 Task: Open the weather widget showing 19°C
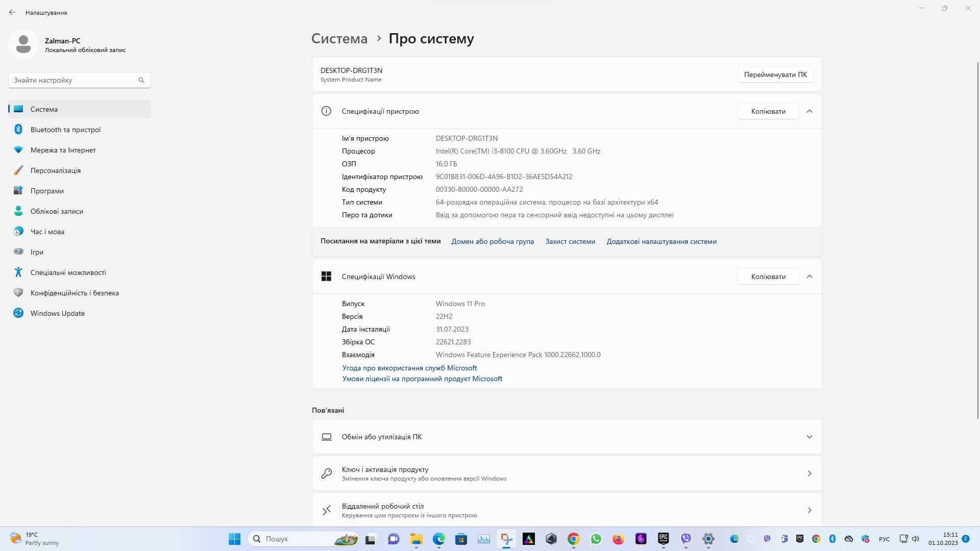pyautogui.click(x=35, y=539)
